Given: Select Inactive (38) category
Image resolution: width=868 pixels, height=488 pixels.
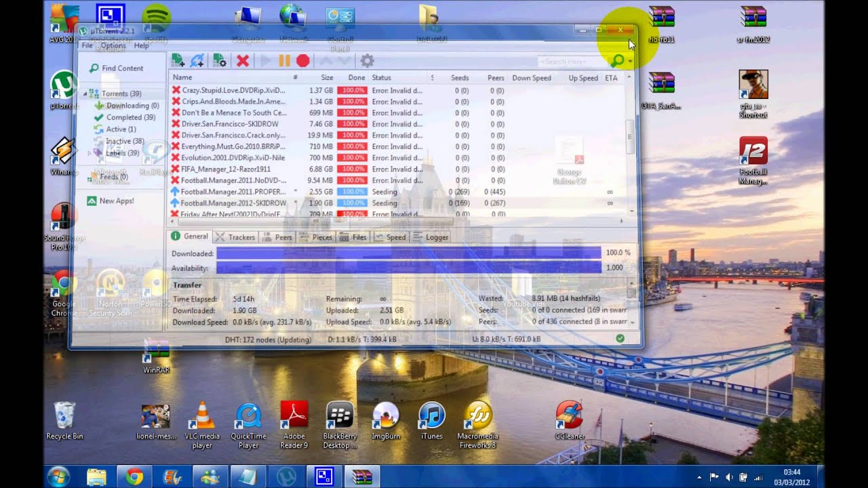Looking at the screenshot, I should point(119,141).
